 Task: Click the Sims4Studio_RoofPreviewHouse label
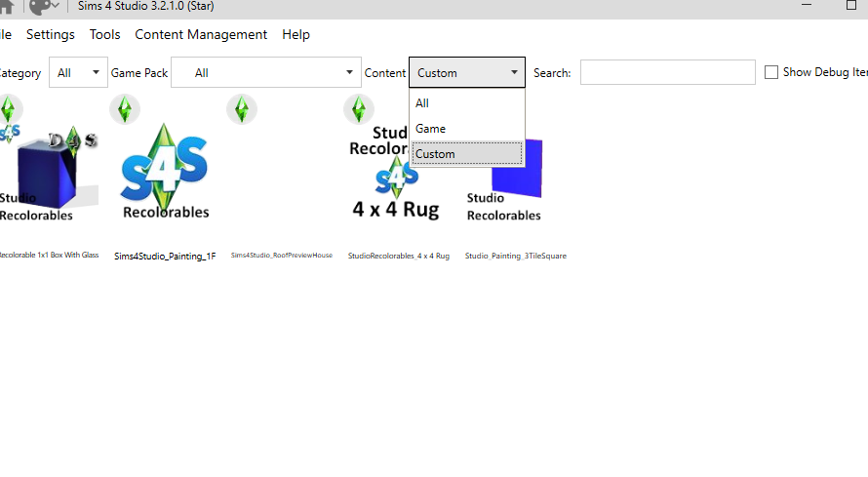(282, 256)
